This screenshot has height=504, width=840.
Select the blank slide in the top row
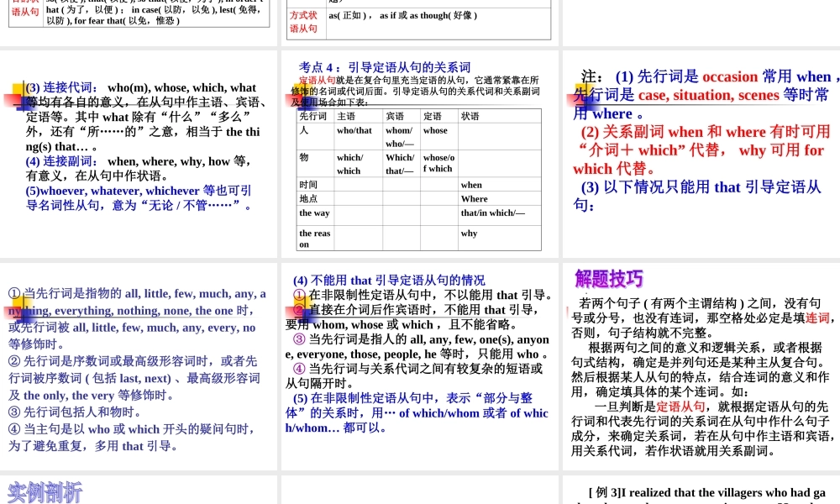point(701,21)
